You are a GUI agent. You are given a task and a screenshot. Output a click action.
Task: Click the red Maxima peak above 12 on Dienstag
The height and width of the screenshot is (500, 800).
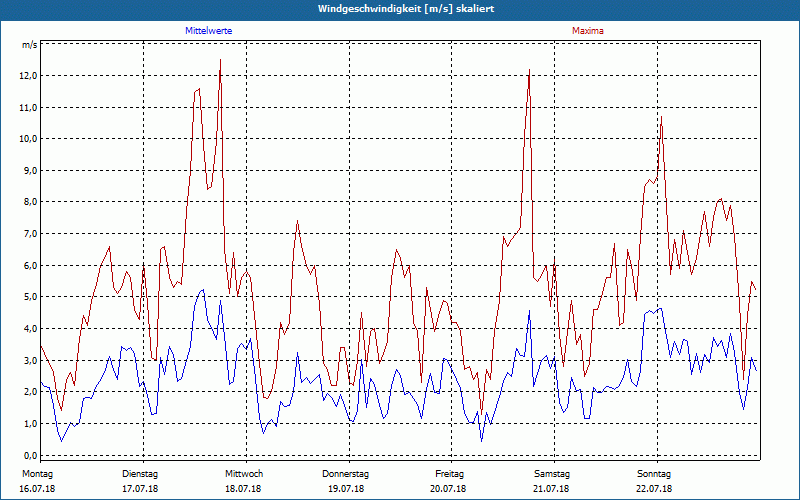tap(220, 60)
